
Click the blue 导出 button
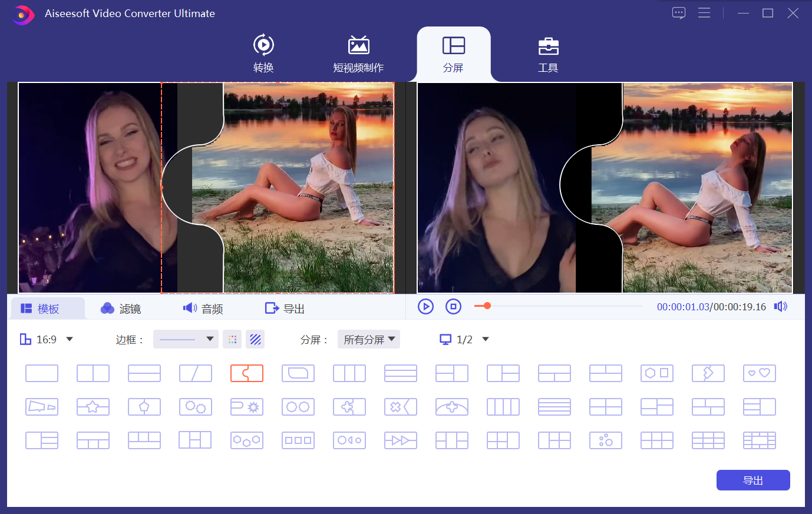(x=752, y=480)
